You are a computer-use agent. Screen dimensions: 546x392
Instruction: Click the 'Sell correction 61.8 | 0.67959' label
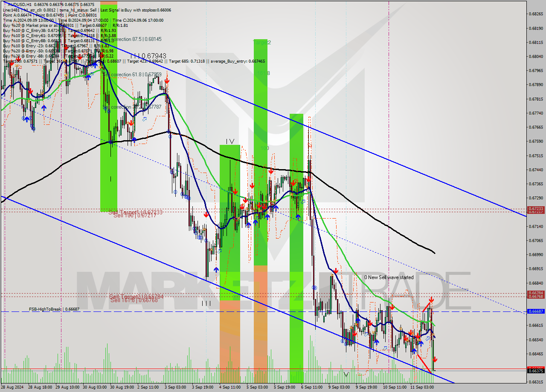click(x=132, y=75)
